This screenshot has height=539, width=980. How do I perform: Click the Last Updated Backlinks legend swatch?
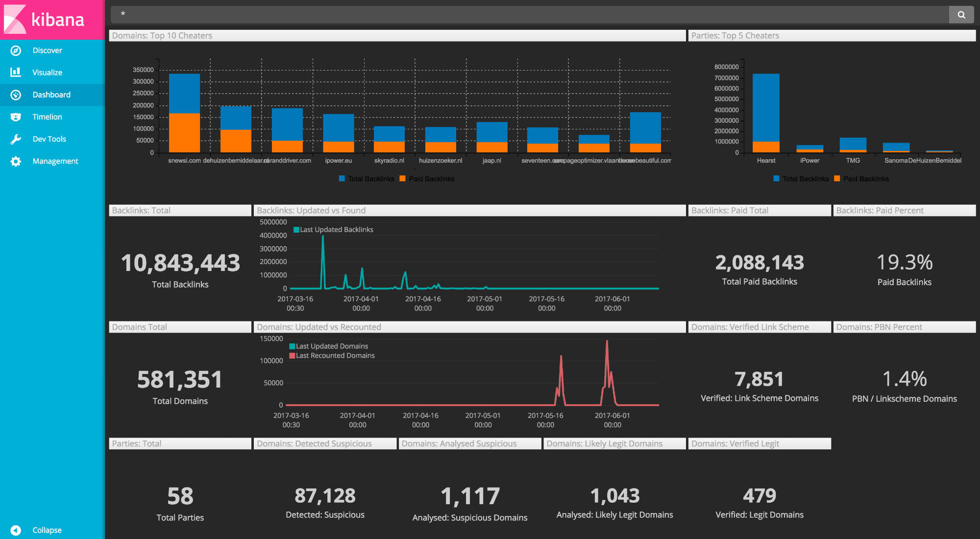click(x=296, y=230)
